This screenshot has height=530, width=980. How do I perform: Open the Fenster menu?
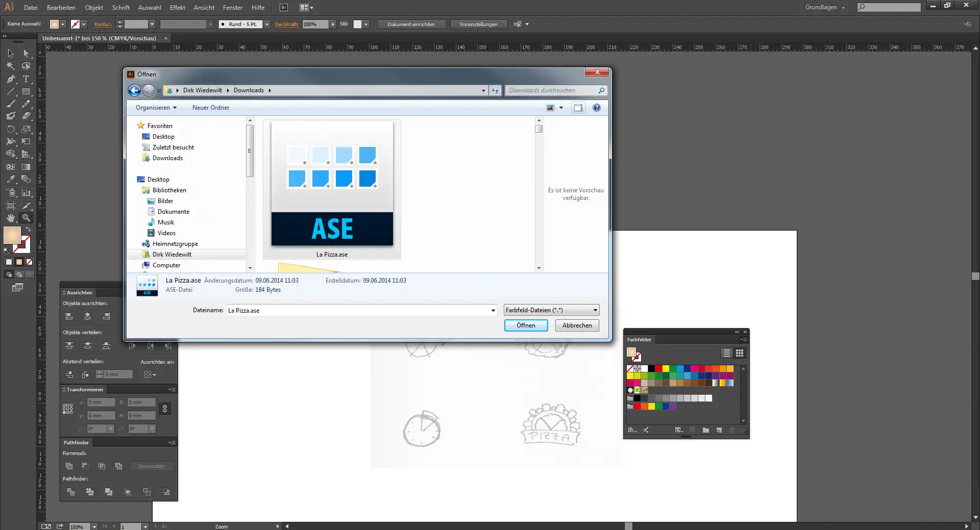click(x=233, y=8)
